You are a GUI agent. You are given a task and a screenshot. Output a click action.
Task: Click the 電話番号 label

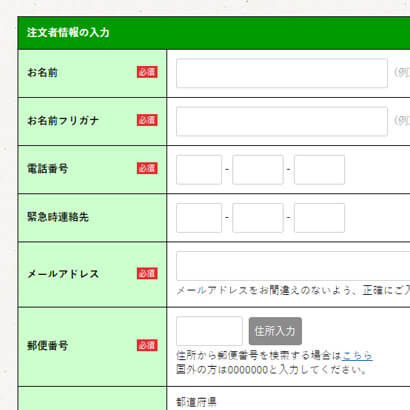click(x=48, y=169)
